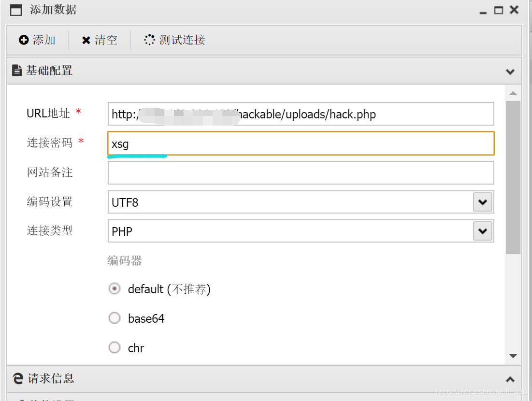
Task: Expand the 请求信息 section with its chevron
Action: pos(510,379)
